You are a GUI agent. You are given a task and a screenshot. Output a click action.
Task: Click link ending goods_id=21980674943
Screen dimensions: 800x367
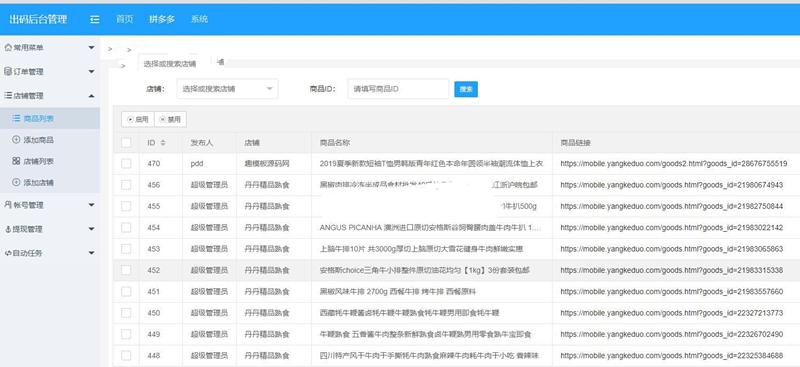point(671,185)
